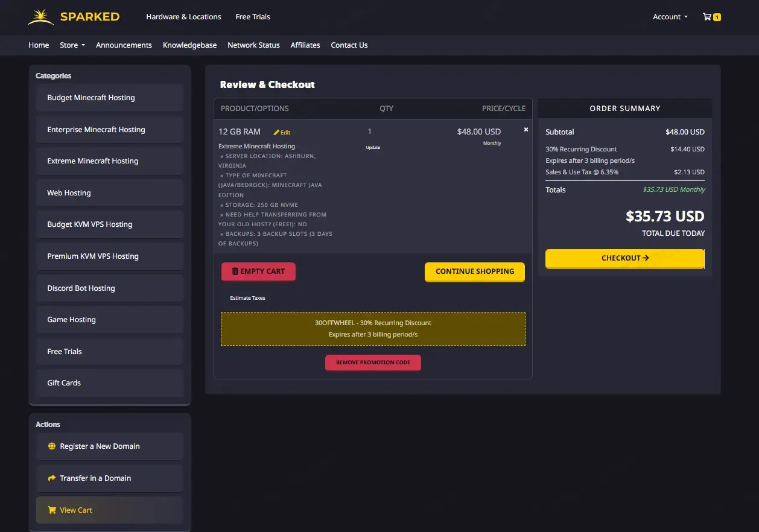This screenshot has width=759, height=532.
Task: Open Free Trials link in top header
Action: click(x=253, y=17)
